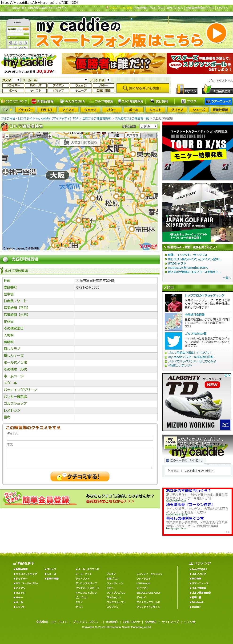
Task: Click the Mizuno ad info icon
Action: (226, 375)
